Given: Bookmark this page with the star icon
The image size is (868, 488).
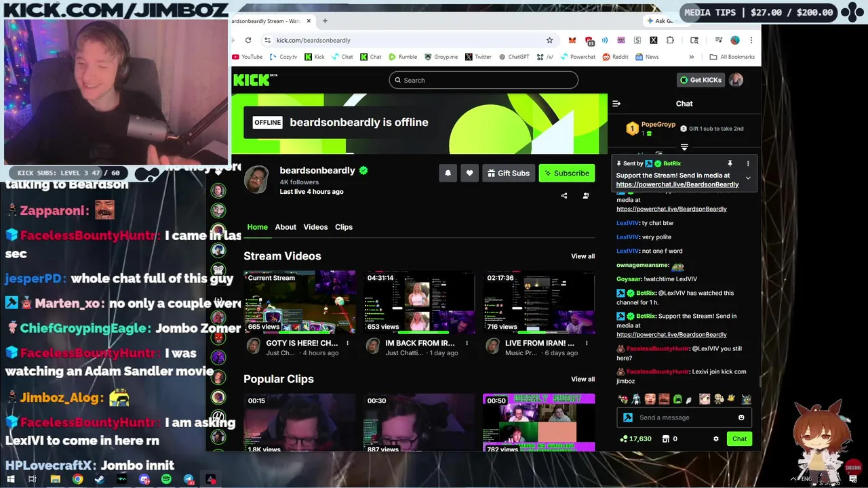Looking at the screenshot, I should coord(549,40).
